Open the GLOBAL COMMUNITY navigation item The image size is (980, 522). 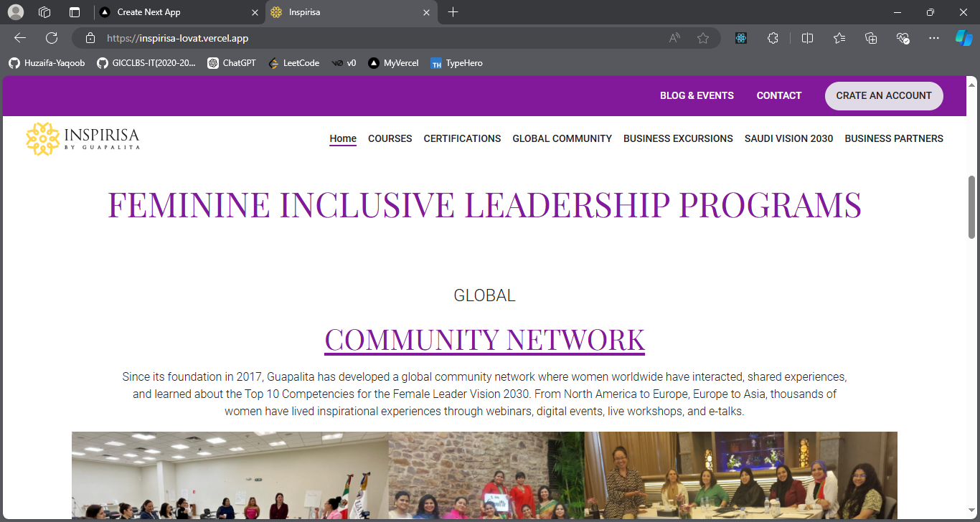click(x=562, y=138)
